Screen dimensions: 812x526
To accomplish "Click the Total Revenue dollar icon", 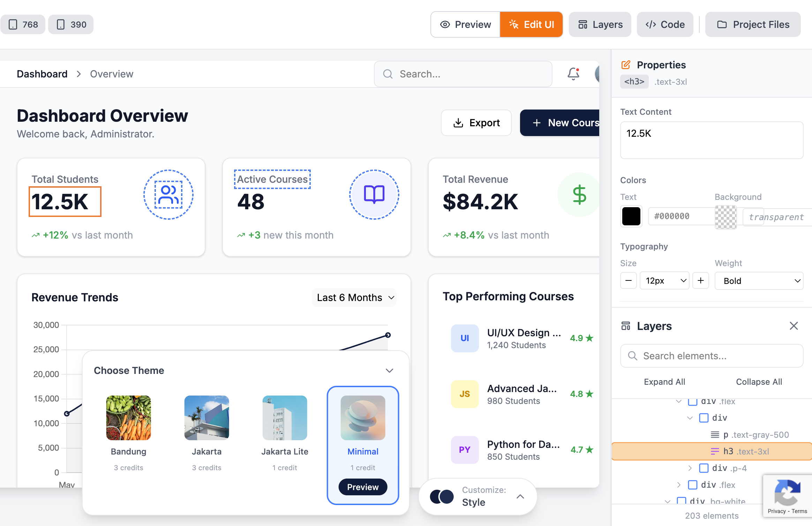I will [x=579, y=195].
